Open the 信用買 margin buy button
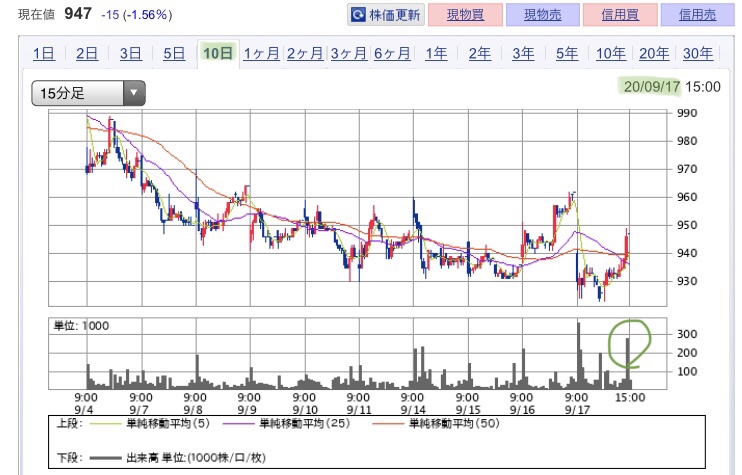742x475 pixels. click(620, 15)
